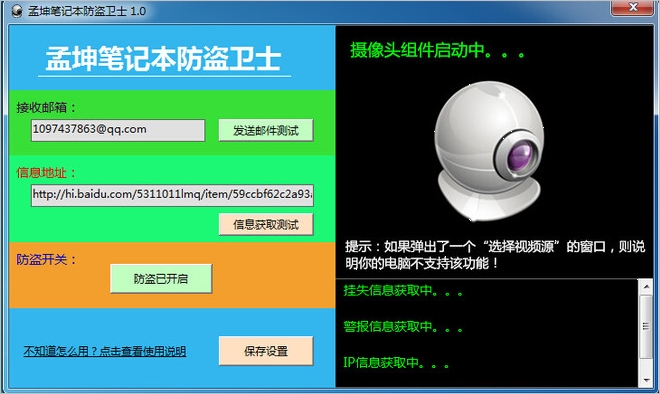Click the IP信息获取中 log line
The width and height of the screenshot is (660, 394).
[x=396, y=362]
